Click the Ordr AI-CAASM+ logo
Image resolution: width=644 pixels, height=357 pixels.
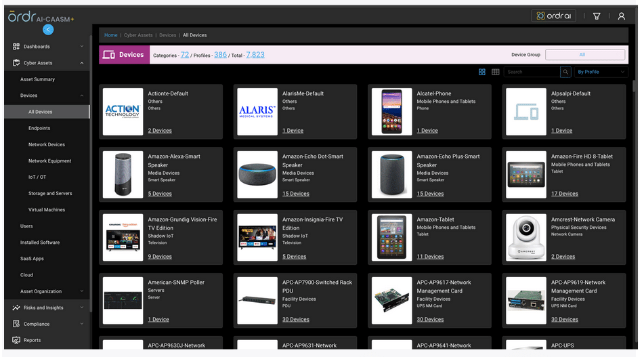pyautogui.click(x=41, y=17)
